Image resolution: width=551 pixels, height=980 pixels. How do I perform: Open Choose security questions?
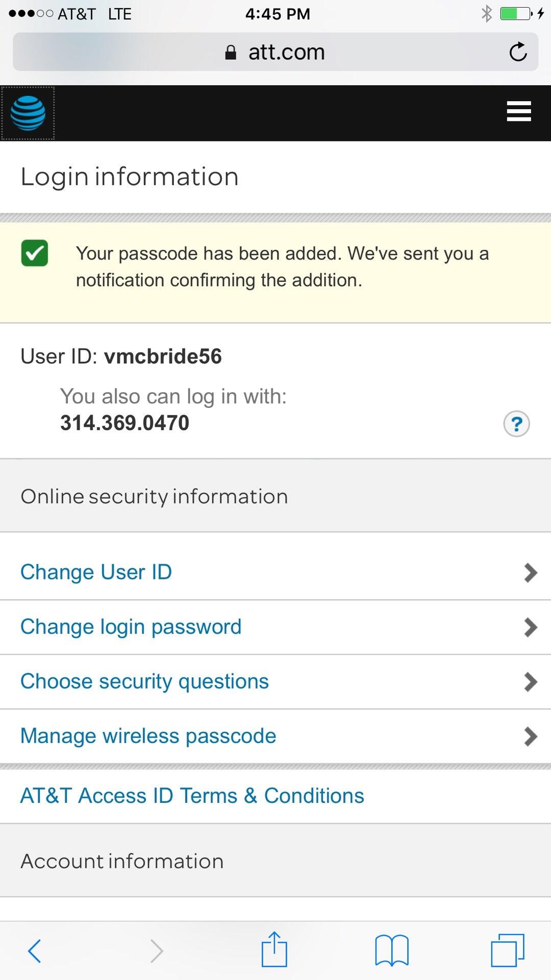click(144, 681)
